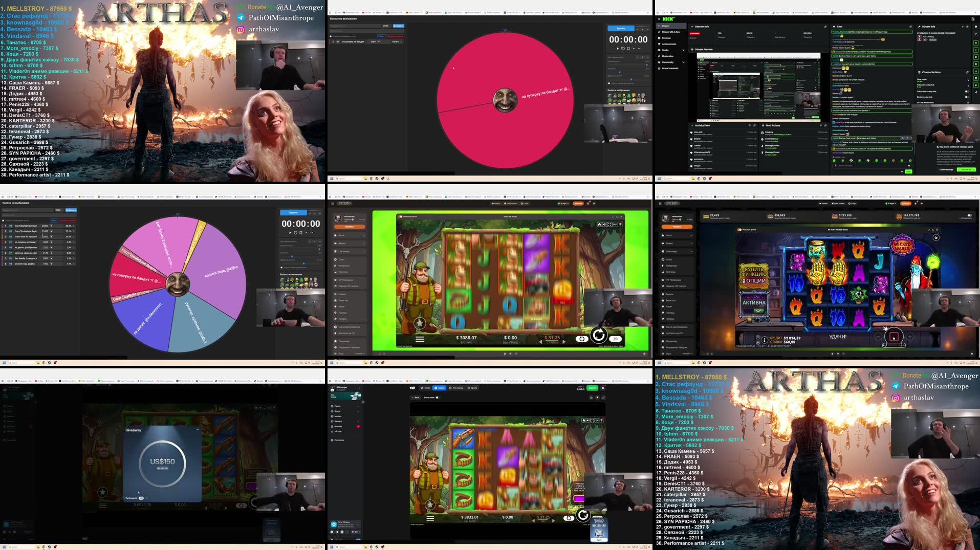This screenshot has height=550, width=980.
Task: Open Cookie settings in Kick banner
Action: tap(946, 169)
